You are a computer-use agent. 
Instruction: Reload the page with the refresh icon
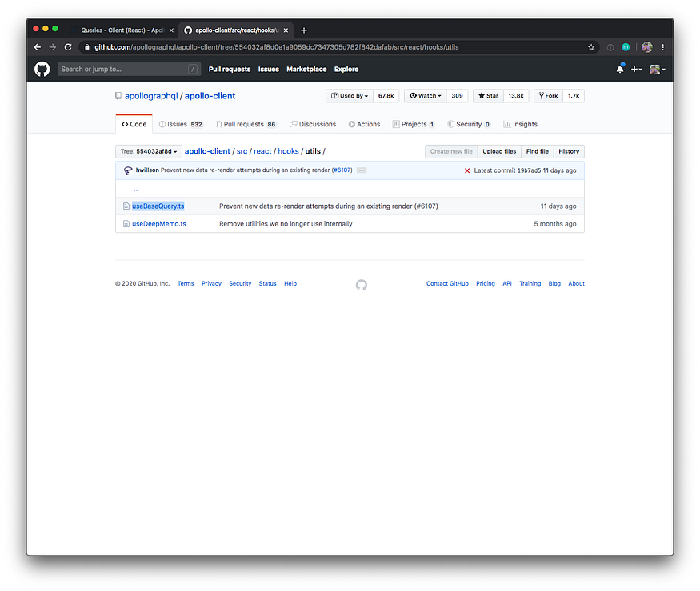(68, 47)
